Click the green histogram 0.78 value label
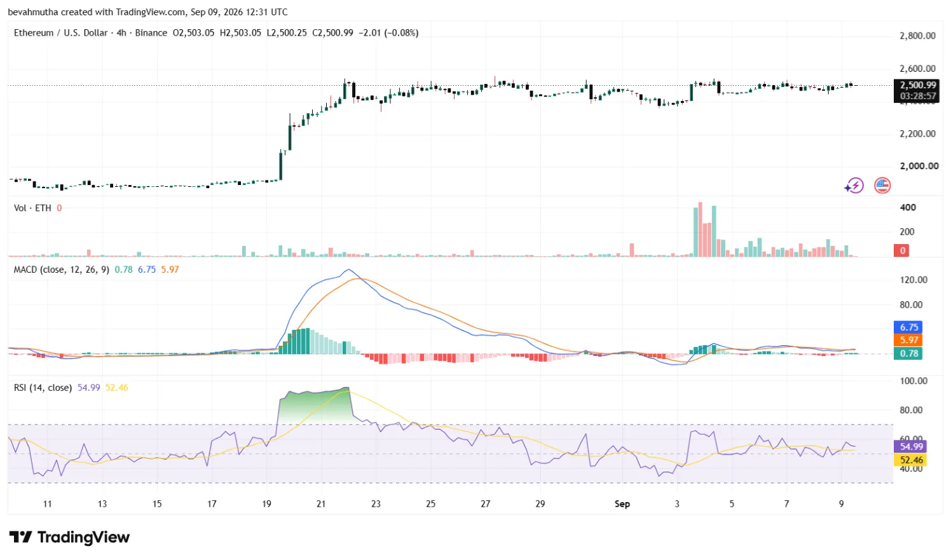 click(x=909, y=353)
